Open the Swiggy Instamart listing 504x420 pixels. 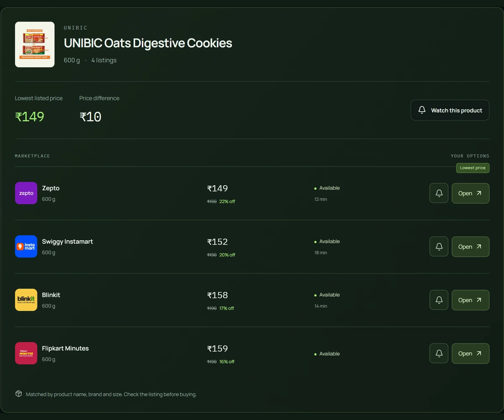coord(470,247)
